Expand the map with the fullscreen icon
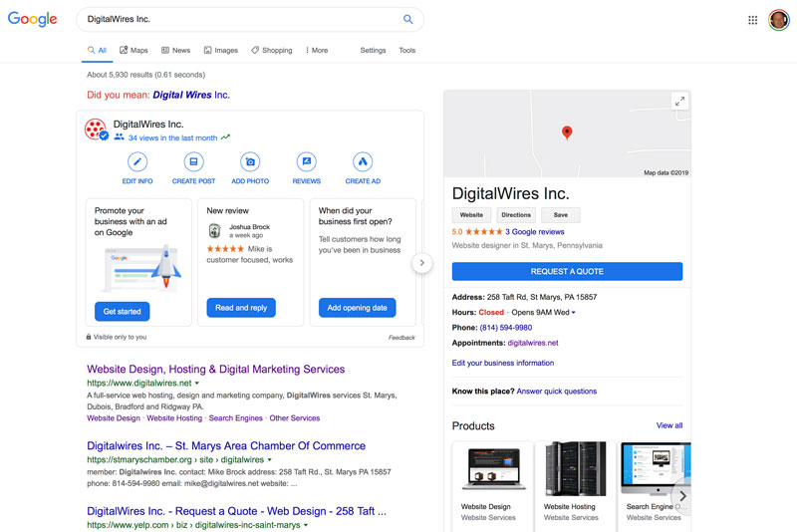This screenshot has height=532, width=797. click(679, 101)
